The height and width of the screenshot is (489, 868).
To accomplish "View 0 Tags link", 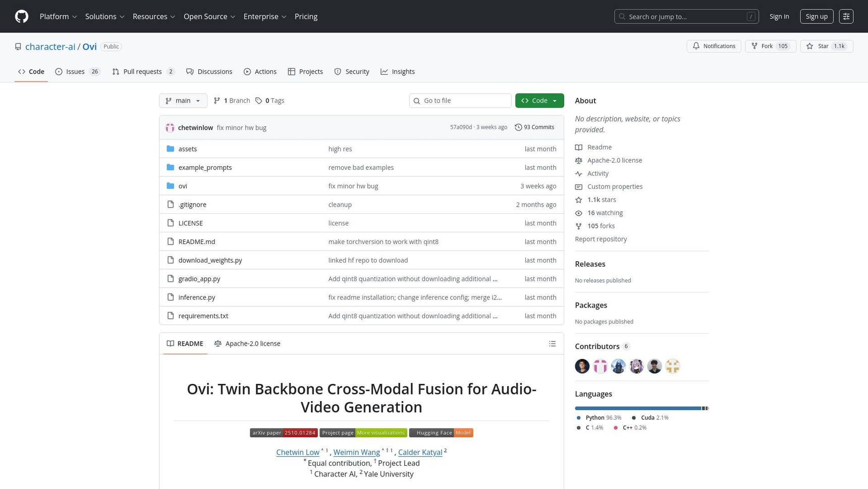I will pos(270,101).
